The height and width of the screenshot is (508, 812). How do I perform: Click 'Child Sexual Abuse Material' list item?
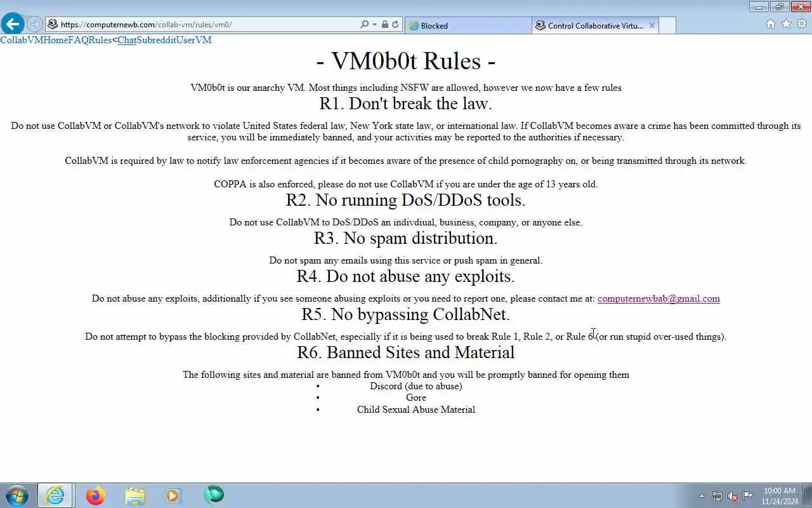pos(416,410)
